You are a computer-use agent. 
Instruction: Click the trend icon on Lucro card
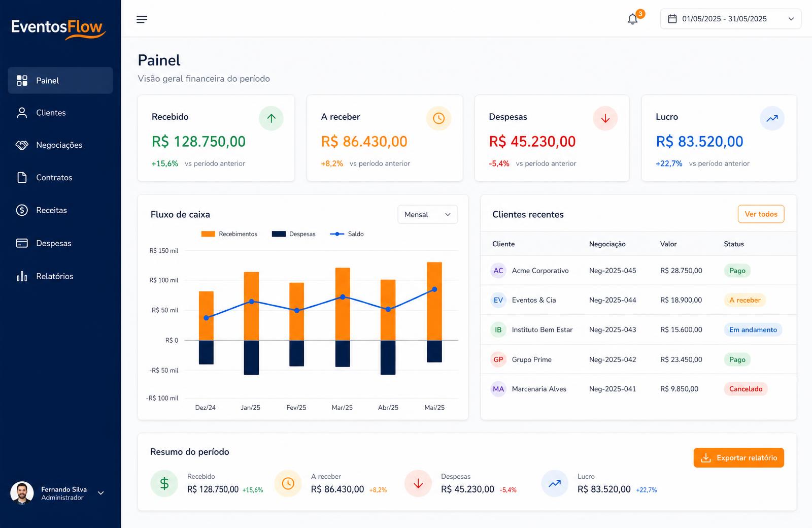[772, 118]
